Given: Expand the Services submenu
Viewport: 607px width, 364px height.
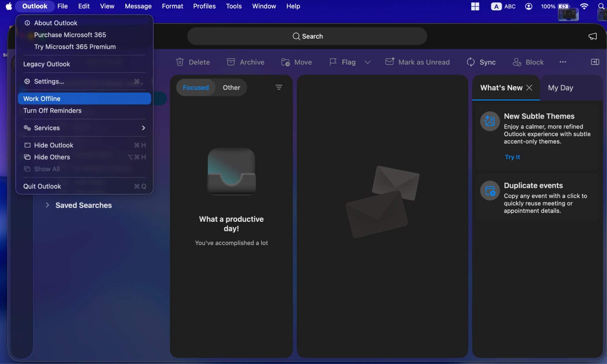Looking at the screenshot, I should point(84,128).
